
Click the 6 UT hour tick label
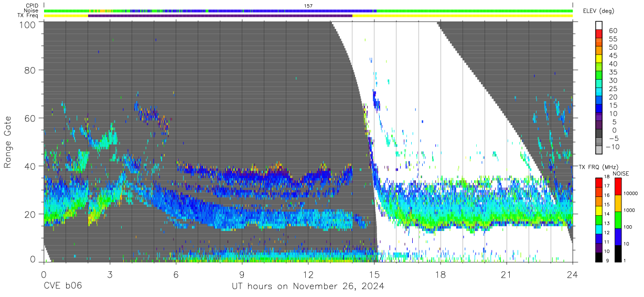pyautogui.click(x=176, y=274)
